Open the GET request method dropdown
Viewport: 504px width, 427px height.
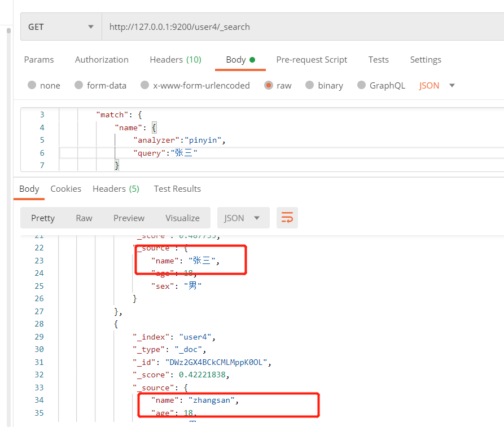[x=60, y=27]
